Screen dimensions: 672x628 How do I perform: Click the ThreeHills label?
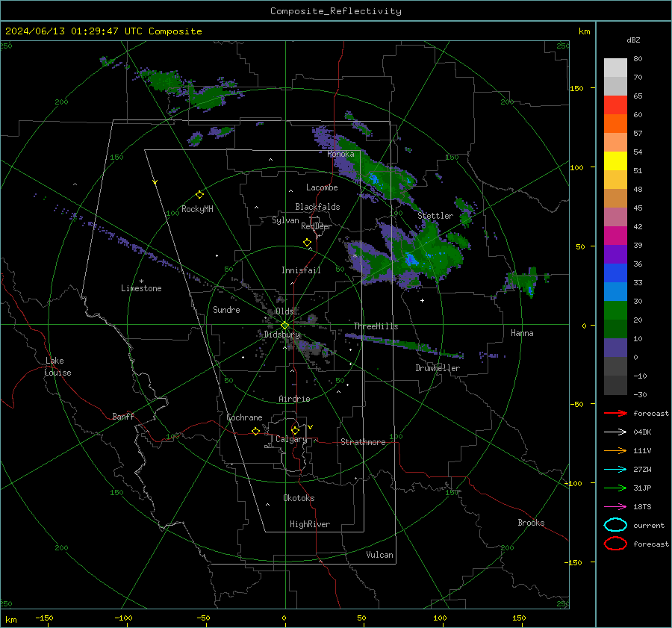(x=376, y=326)
